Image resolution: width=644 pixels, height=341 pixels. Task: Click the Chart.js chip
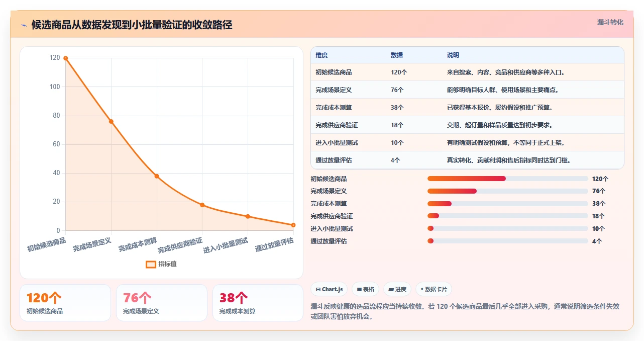[329, 289]
